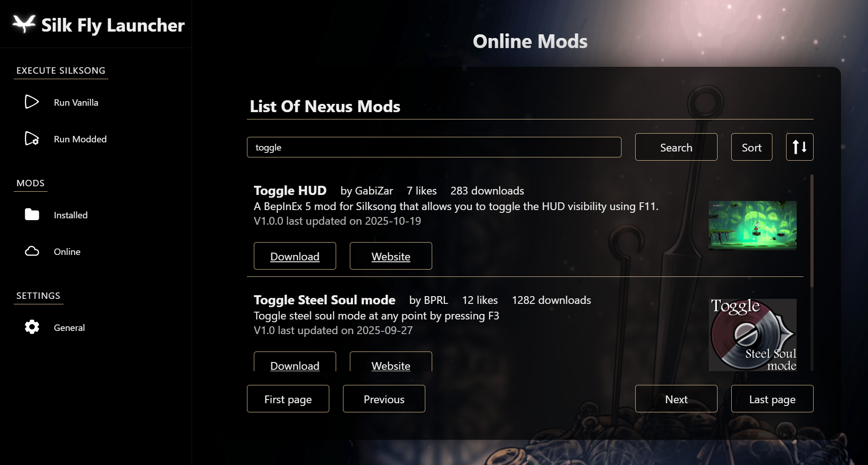Click the Run Vanilla play icon
This screenshot has width=868, height=465.
(x=32, y=102)
